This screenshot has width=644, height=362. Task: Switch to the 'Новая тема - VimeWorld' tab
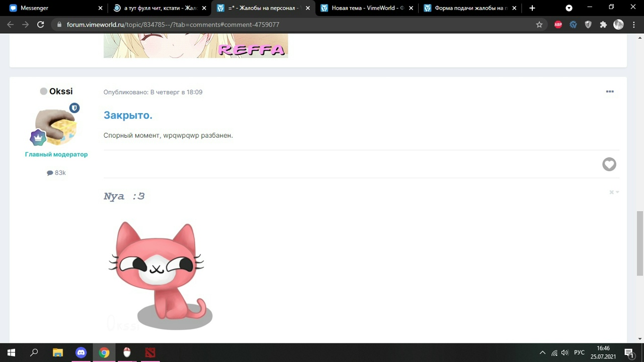coord(365,8)
